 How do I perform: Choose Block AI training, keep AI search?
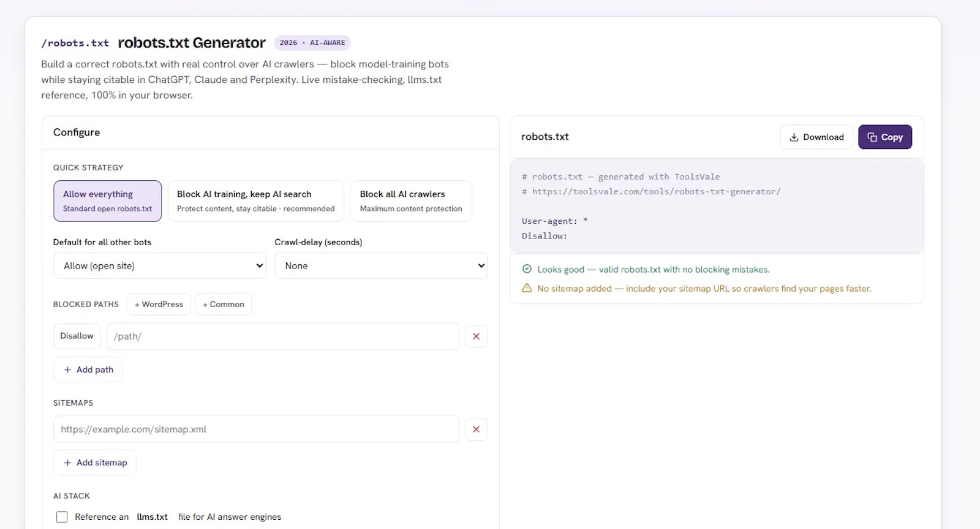tap(256, 201)
